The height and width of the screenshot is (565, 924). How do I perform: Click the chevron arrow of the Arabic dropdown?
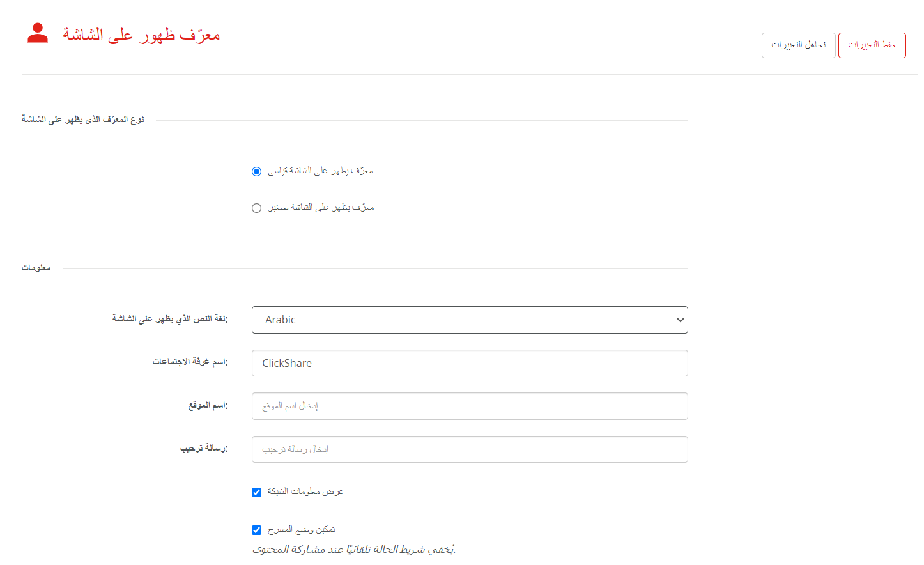pyautogui.click(x=680, y=320)
